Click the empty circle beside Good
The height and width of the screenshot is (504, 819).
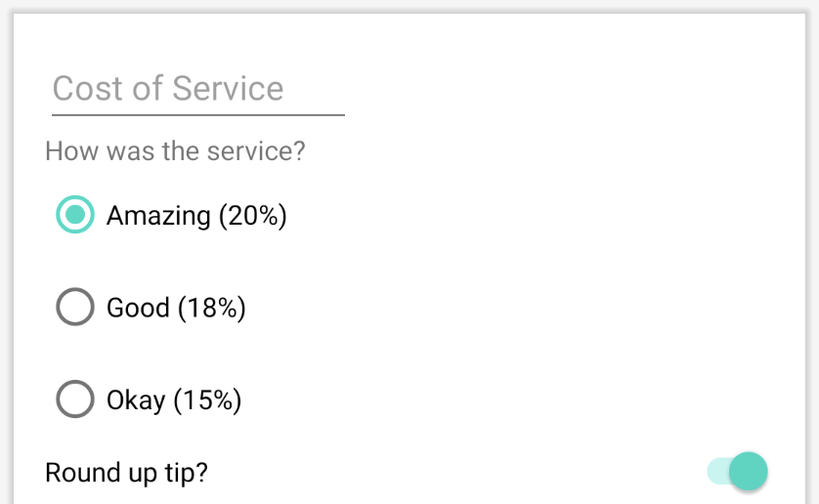coord(75,308)
